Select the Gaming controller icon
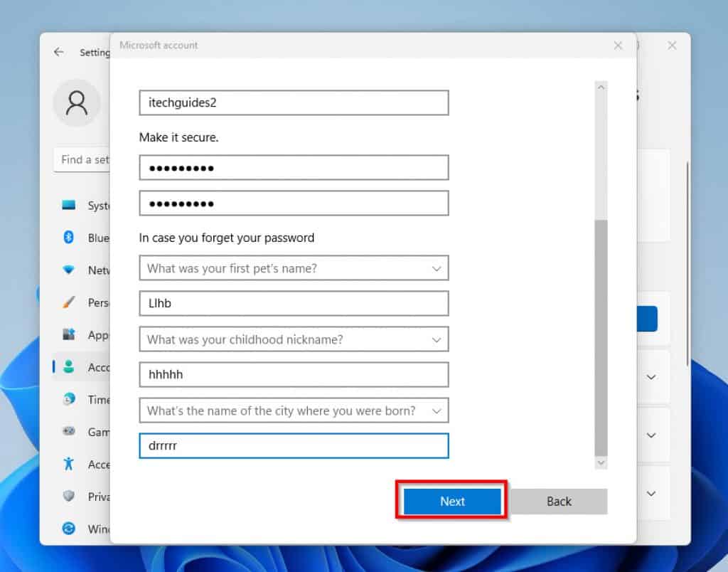The width and height of the screenshot is (728, 572). click(x=69, y=431)
